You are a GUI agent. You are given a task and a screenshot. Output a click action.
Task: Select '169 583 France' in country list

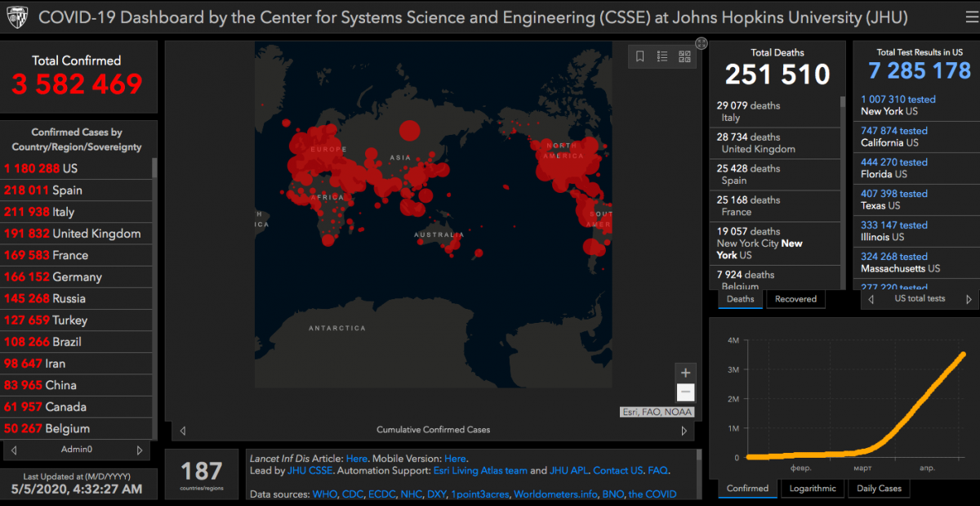point(76,255)
